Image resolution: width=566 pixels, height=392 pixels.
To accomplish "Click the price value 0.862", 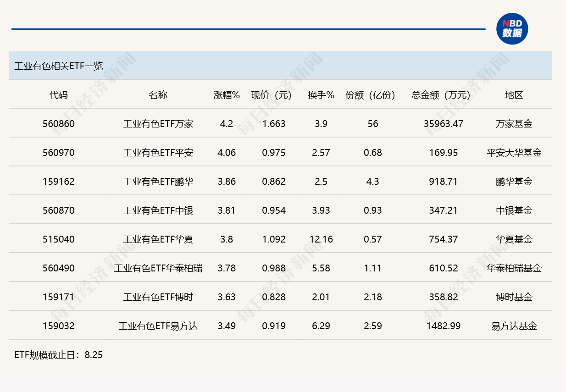I will (274, 182).
